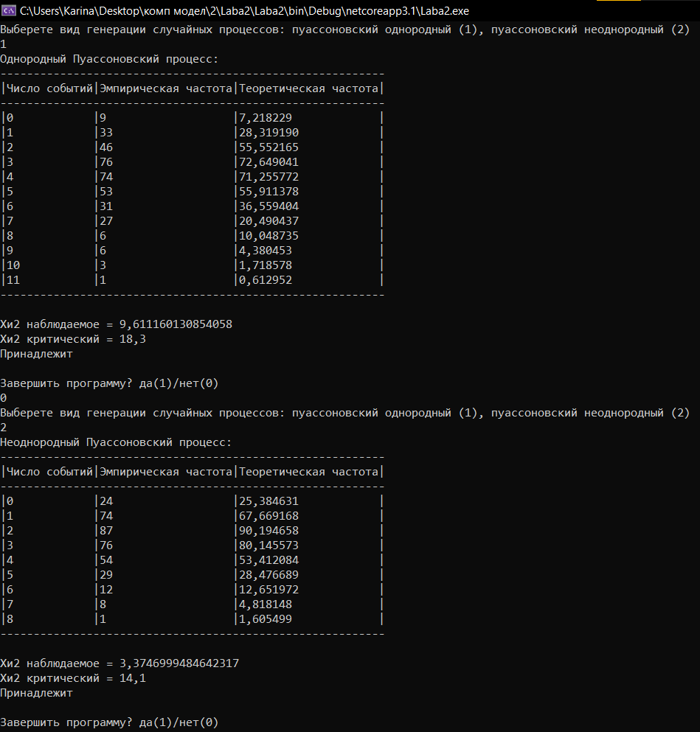Image resolution: width=700 pixels, height=732 pixels.
Task: Click theoretical value 0,612952 in row 11
Action: coord(266,280)
